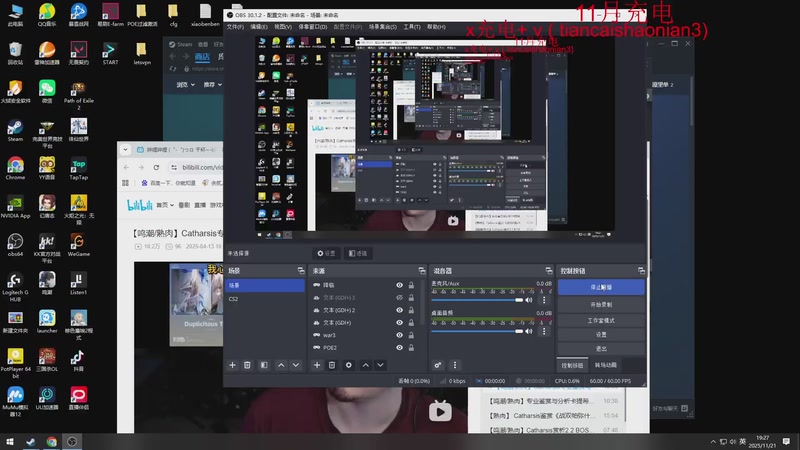This screenshot has height=450, width=800.
Task: Click the 退出 exit button in OBS
Action: [601, 348]
